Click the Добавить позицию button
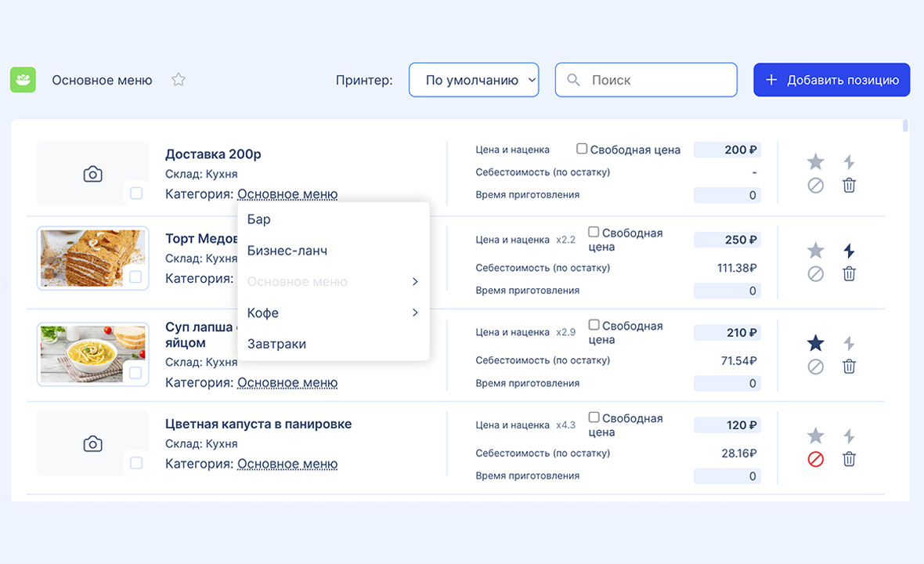This screenshot has height=564, width=924. click(832, 80)
